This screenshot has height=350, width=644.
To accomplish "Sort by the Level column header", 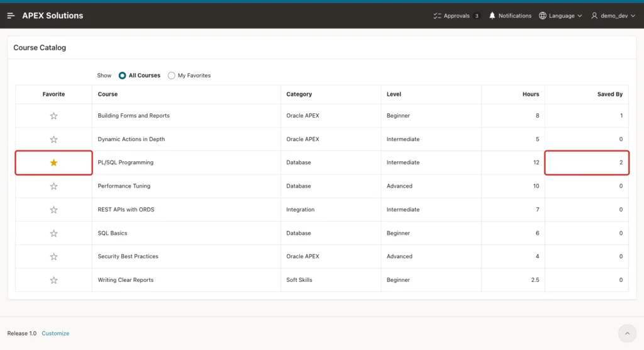I will coord(394,94).
